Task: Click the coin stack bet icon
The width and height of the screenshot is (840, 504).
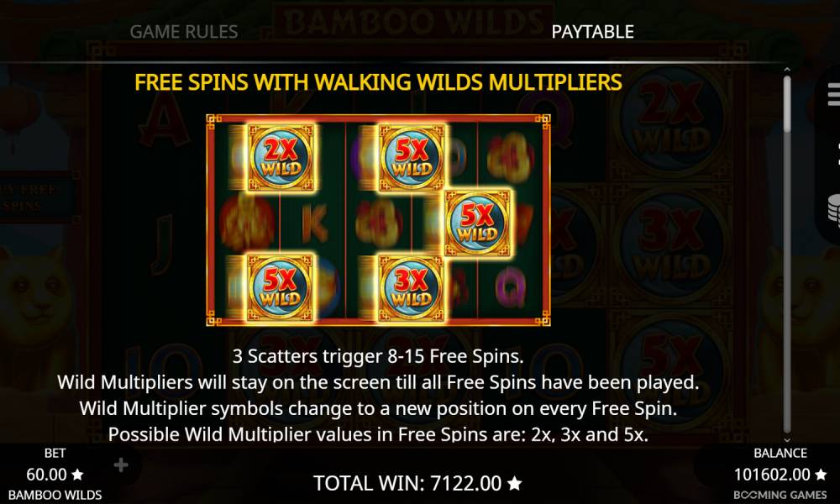Action: coord(833,207)
